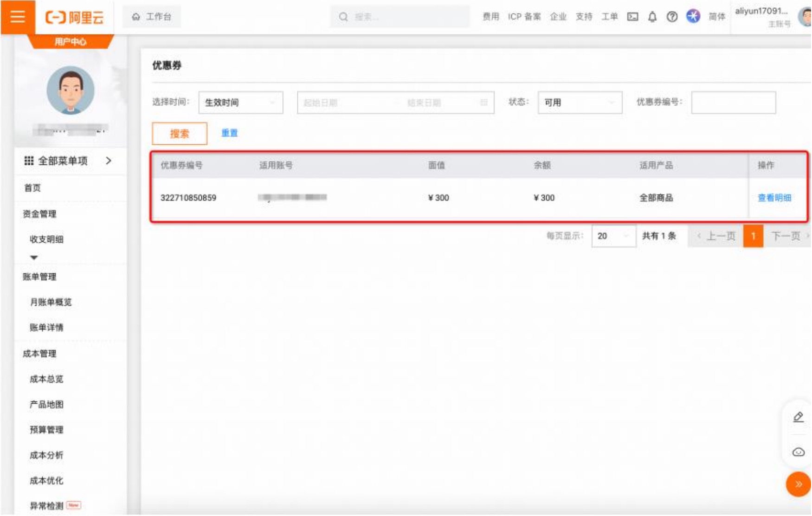Open the 状态 dropdown showing 可用
812x516 pixels.
580,103
